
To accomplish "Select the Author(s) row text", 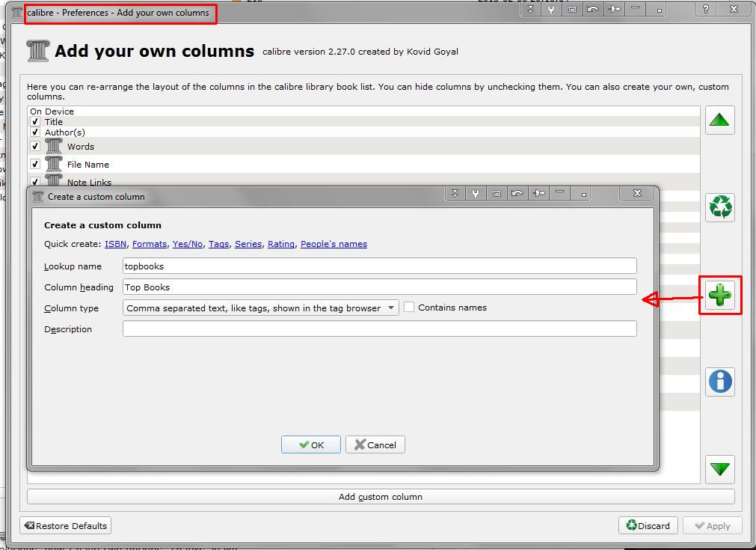I will pos(64,132).
